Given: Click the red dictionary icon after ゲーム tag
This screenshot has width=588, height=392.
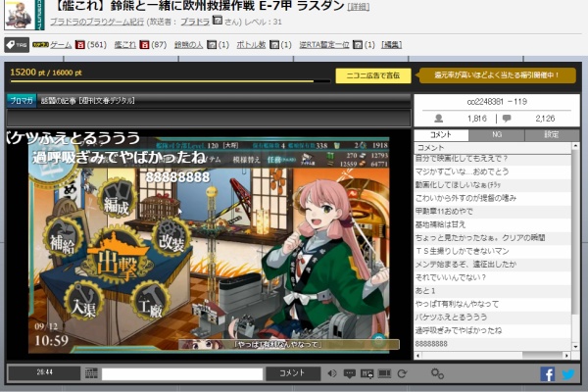Looking at the screenshot, I should pyautogui.click(x=80, y=45).
